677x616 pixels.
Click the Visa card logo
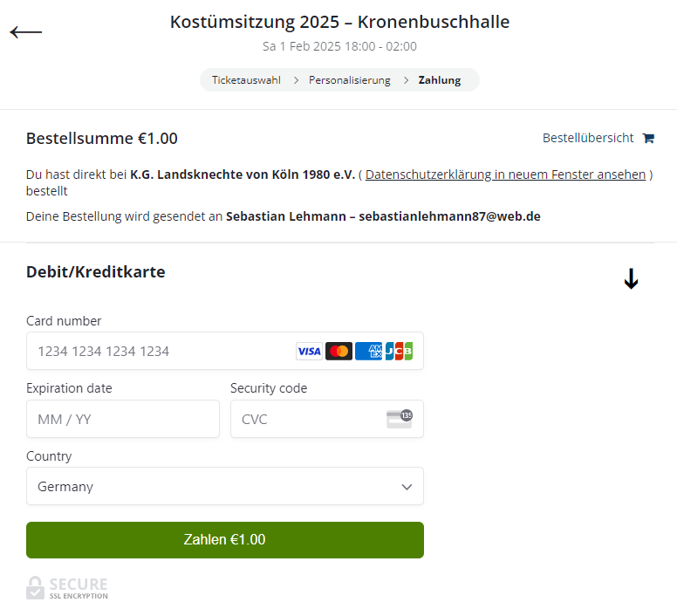click(309, 351)
